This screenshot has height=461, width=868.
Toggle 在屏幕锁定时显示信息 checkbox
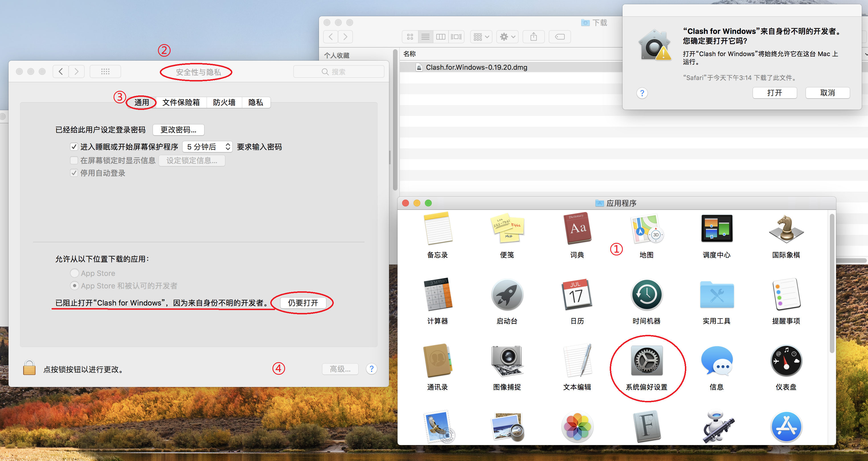[x=74, y=160]
